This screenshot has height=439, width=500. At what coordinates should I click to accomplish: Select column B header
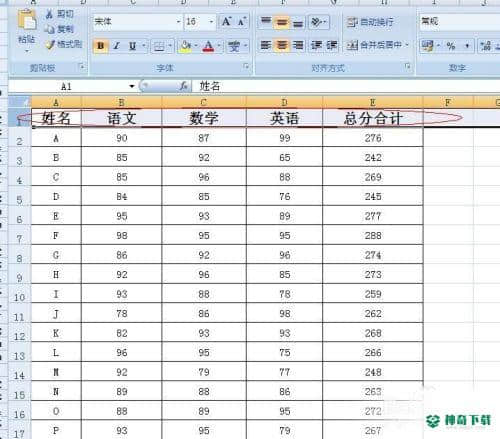[x=121, y=102]
